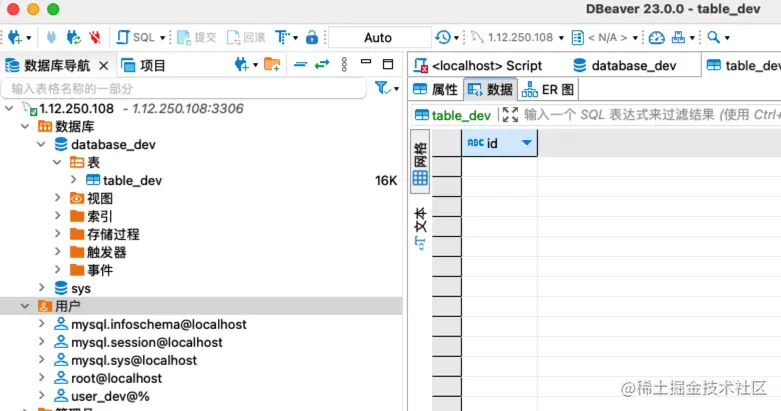Open transaction mode dropdown arrow
Image resolution: width=781 pixels, height=411 pixels.
coord(295,38)
